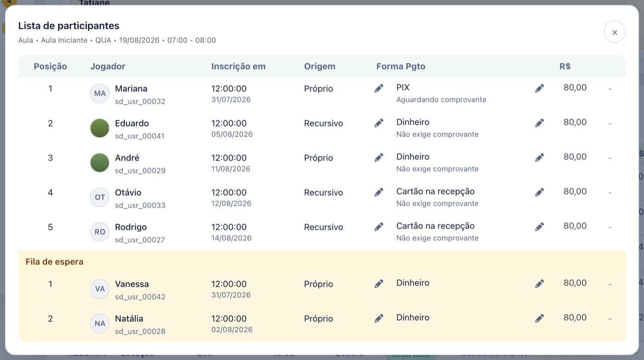
Task: Edit the 80,00 price for Otávio
Action: point(540,192)
